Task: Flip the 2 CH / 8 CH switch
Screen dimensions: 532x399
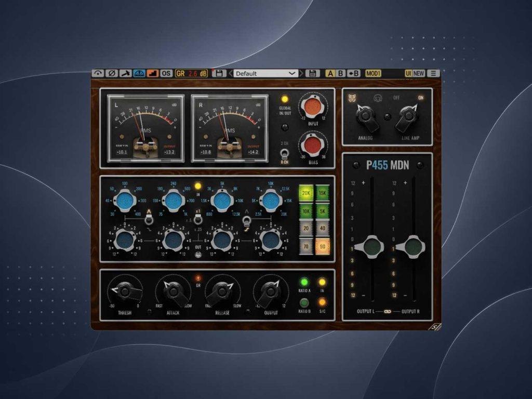Action: [284, 154]
